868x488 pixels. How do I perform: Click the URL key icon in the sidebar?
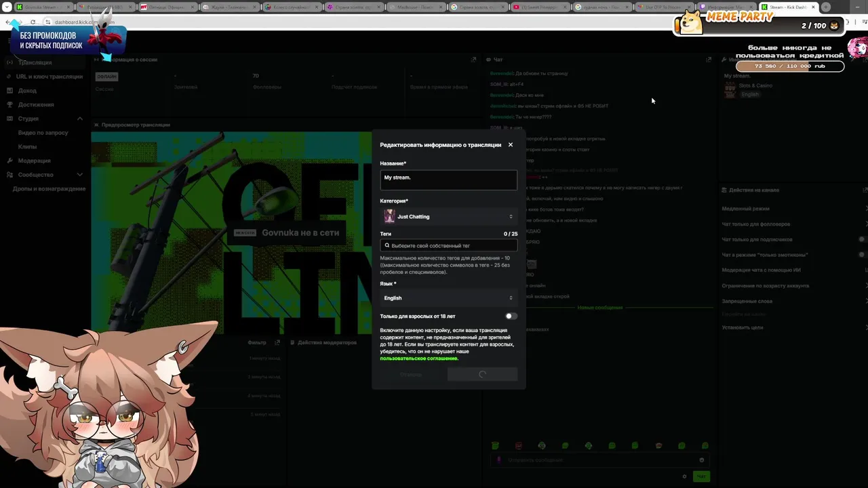10,77
